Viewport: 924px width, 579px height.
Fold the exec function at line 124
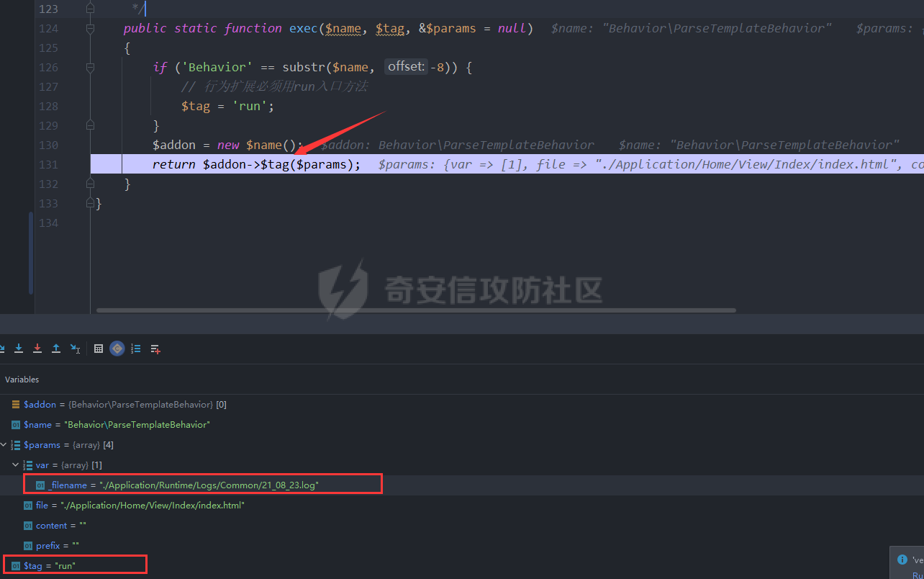point(90,29)
